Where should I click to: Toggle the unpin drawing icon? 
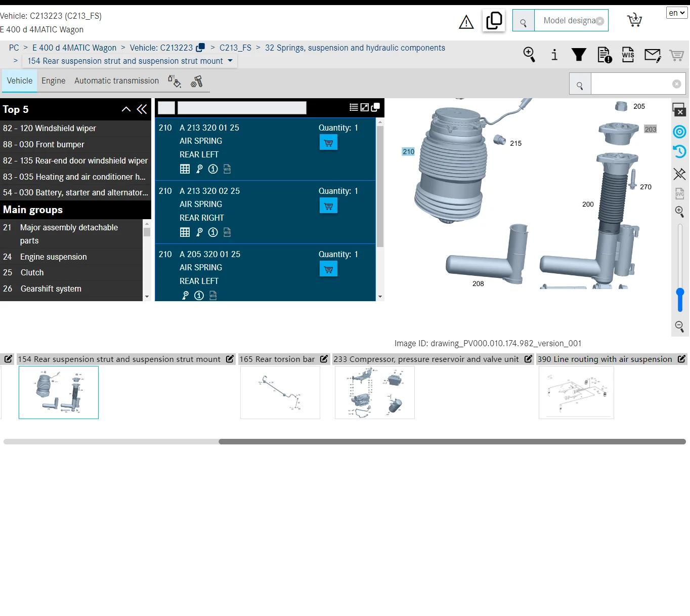coord(679,174)
